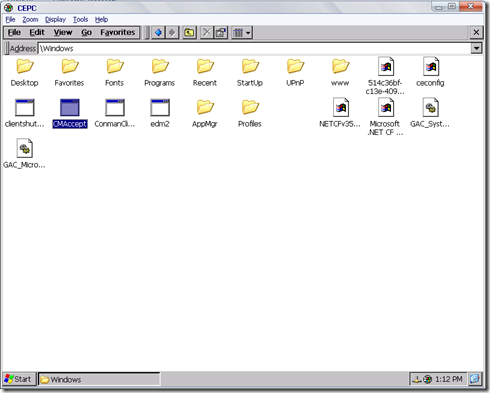Click the Windows taskbar button
The image size is (490, 393).
pos(99,379)
